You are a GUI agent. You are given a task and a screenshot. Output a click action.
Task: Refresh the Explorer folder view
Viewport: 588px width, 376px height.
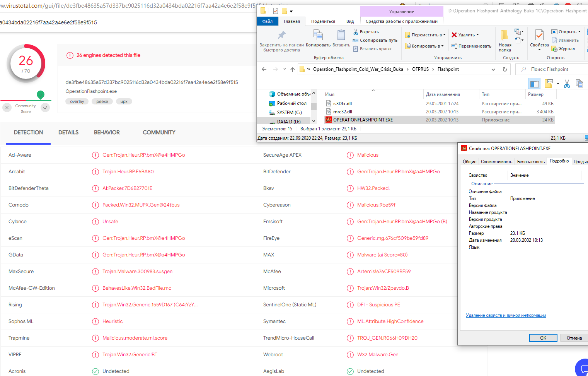click(x=504, y=69)
